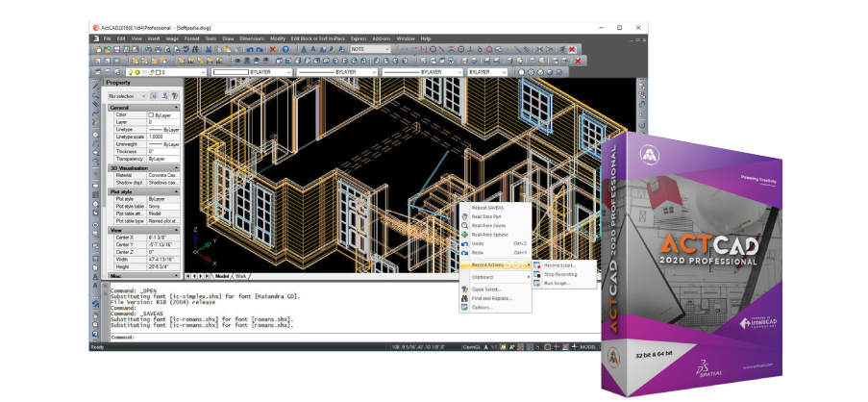This screenshot has height=402, width=868.
Task: Click the Real-Time Pan hand icon
Action: [465, 216]
